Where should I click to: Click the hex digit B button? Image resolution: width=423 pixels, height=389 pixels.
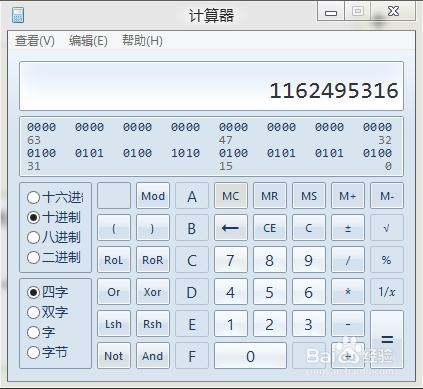click(192, 228)
